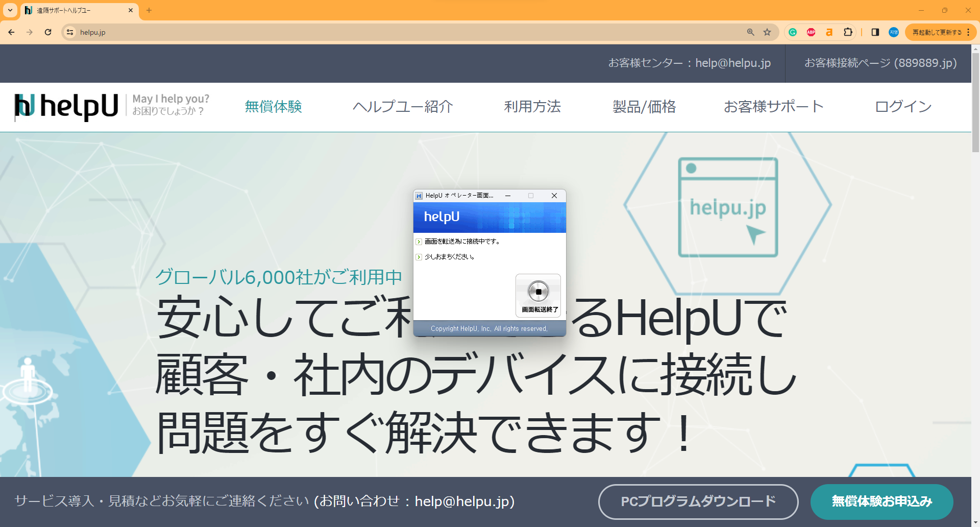The width and height of the screenshot is (980, 527).
Task: Click the browser back arrow
Action: pyautogui.click(x=11, y=32)
